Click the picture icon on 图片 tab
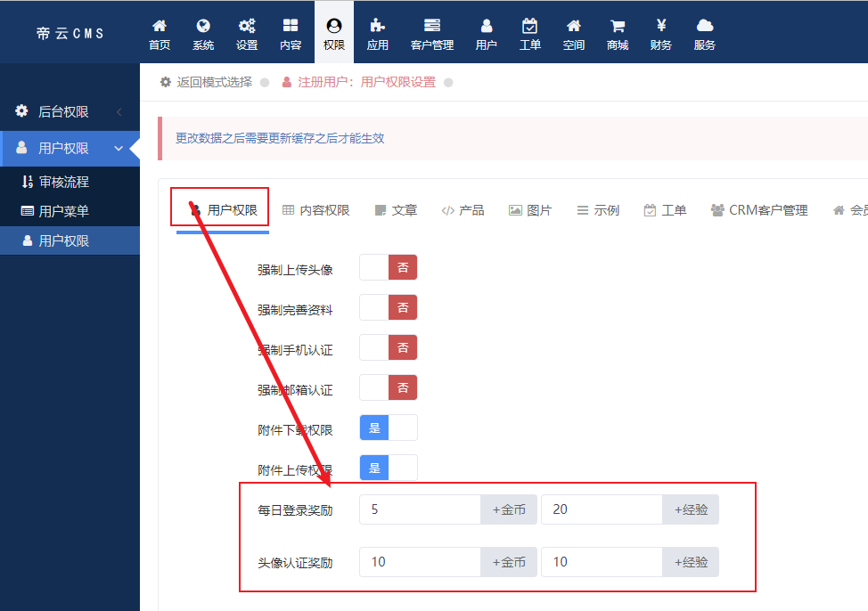868x611 pixels. (515, 210)
